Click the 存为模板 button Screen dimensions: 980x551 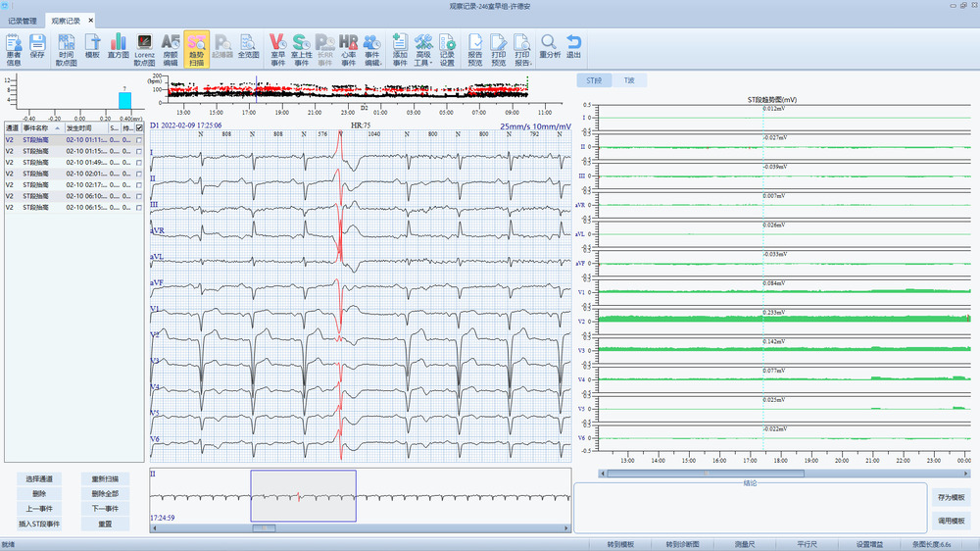coord(951,497)
